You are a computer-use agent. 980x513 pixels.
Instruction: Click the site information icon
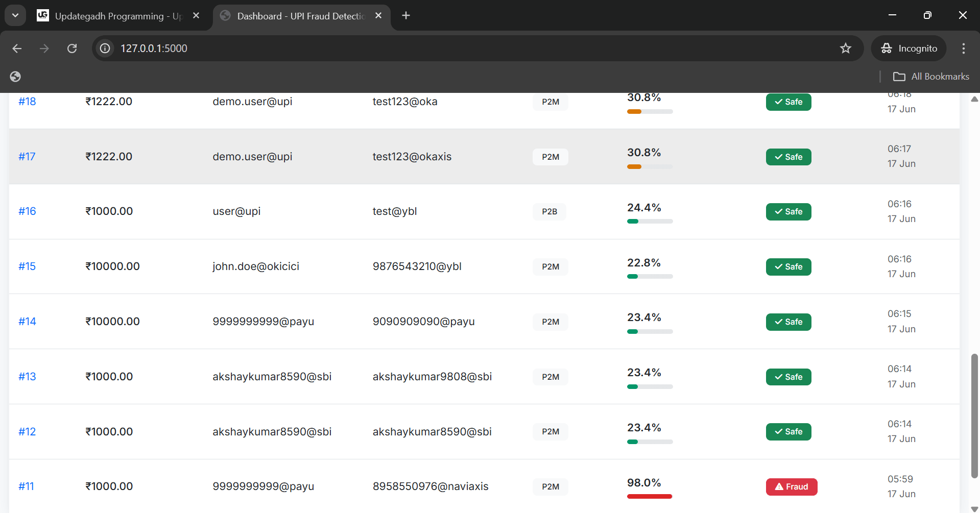105,48
